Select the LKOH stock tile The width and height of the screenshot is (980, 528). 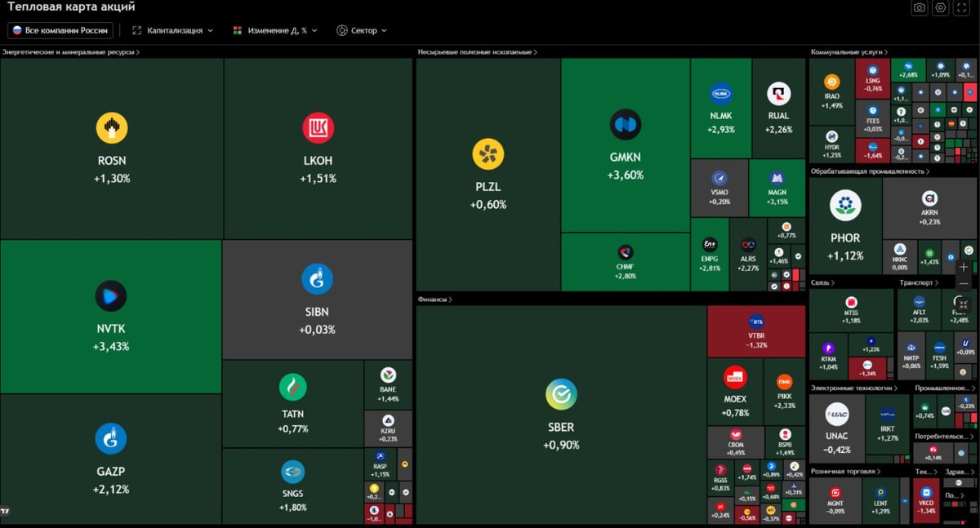tap(318, 149)
